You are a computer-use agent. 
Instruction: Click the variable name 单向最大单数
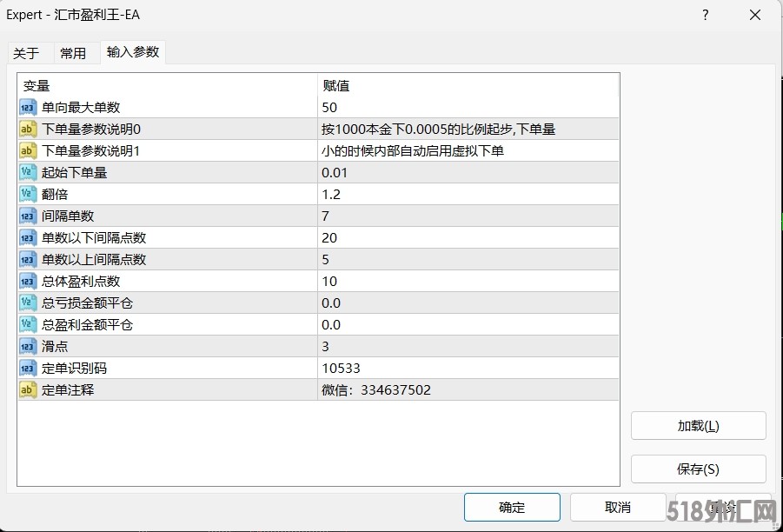(81, 108)
